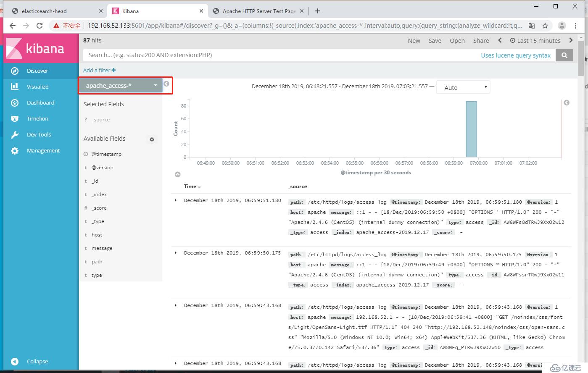Viewport: 588px width, 373px height.
Task: Open Dev Tools wrench icon
Action: tap(15, 134)
